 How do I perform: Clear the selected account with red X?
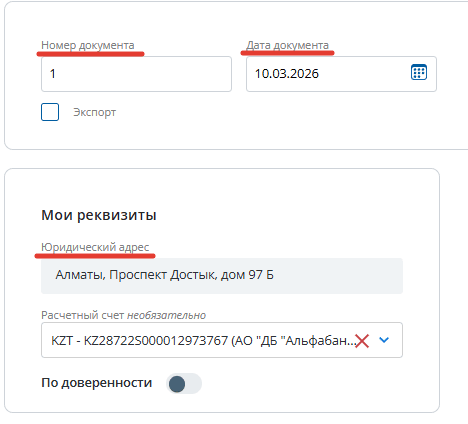click(362, 341)
